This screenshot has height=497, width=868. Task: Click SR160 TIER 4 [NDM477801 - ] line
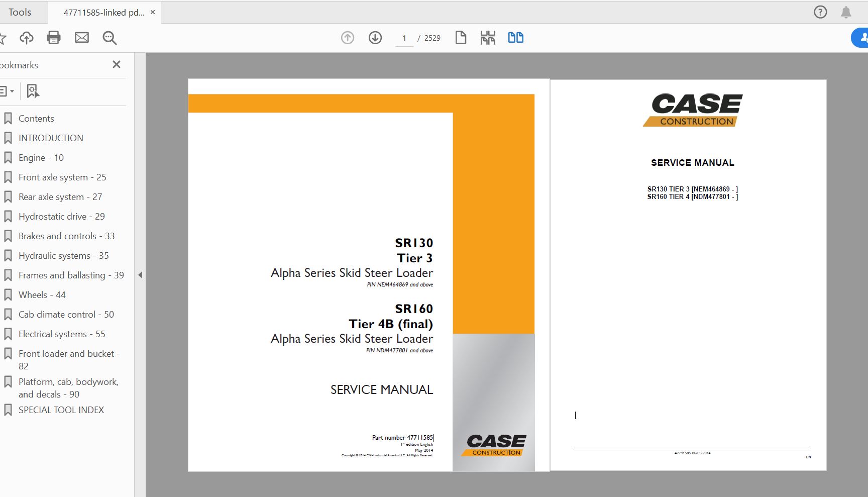point(693,197)
